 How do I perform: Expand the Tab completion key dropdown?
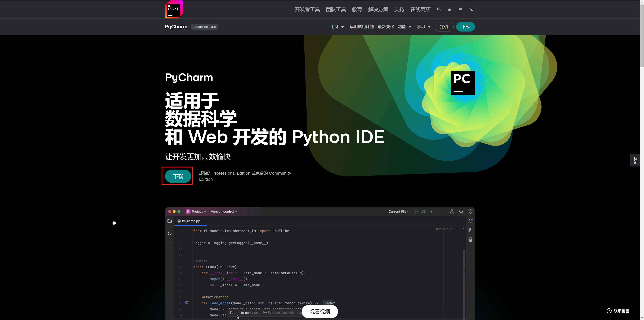click(234, 313)
